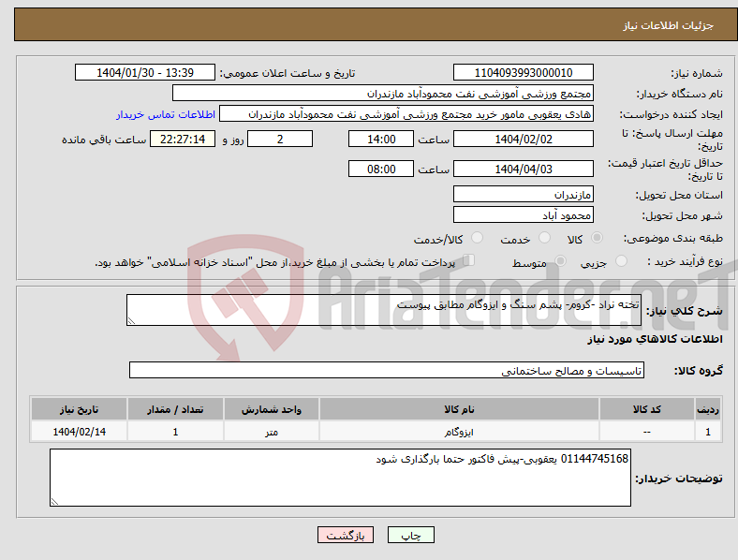The height and width of the screenshot is (560, 738).
Task: Click the price validity date 1404/04/03
Action: pos(524,169)
